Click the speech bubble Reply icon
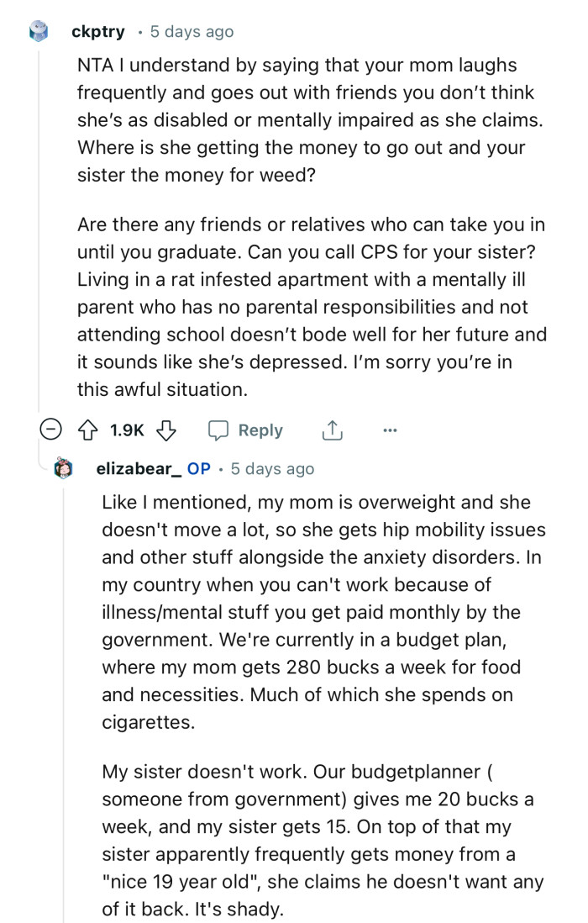Viewport: 588px width, 923px height. [220, 430]
